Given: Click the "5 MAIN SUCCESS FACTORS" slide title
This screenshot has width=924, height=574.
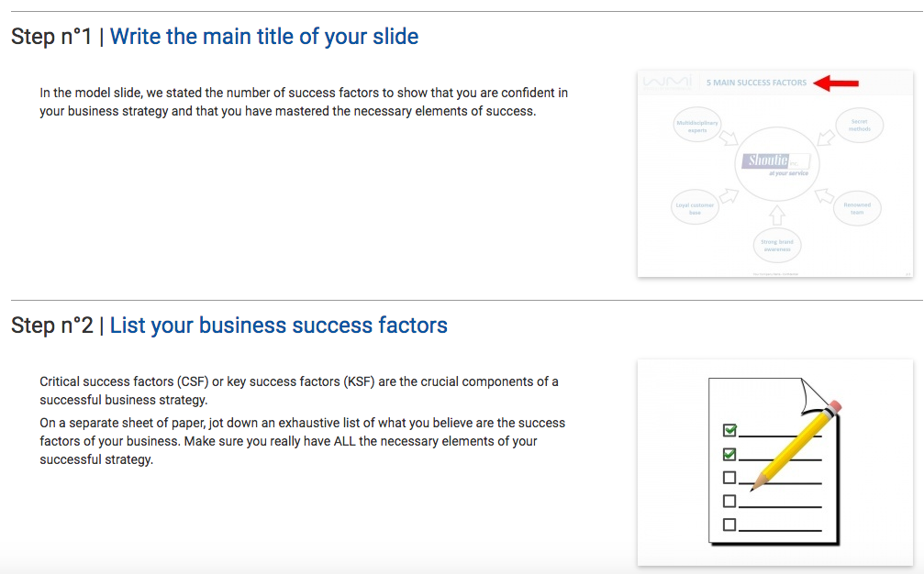Looking at the screenshot, I should click(756, 83).
